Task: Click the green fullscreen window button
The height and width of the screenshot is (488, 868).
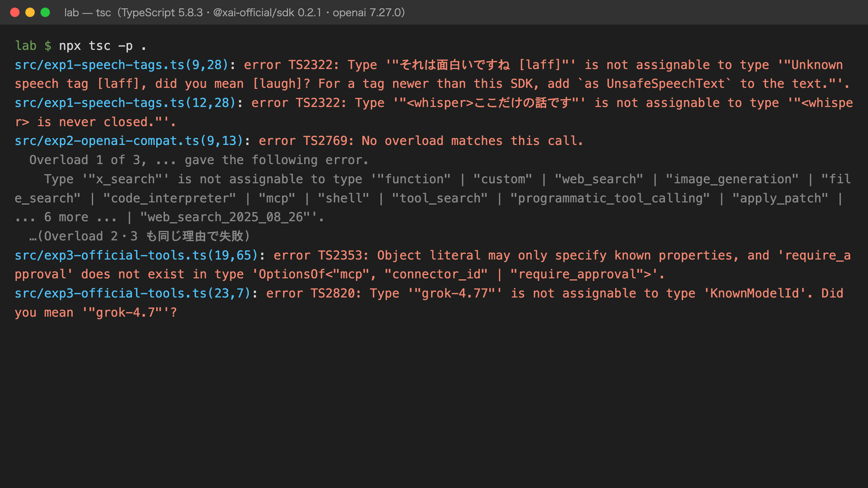Action: 45,12
